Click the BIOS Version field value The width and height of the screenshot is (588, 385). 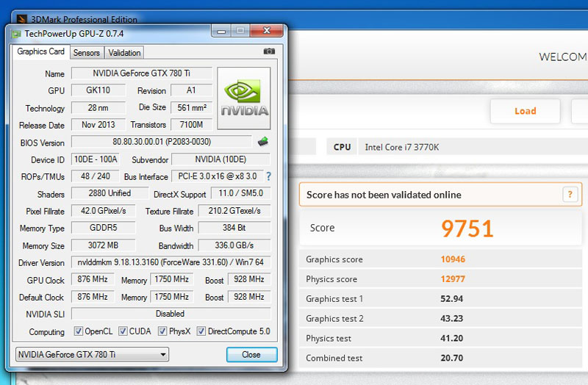[x=162, y=142]
